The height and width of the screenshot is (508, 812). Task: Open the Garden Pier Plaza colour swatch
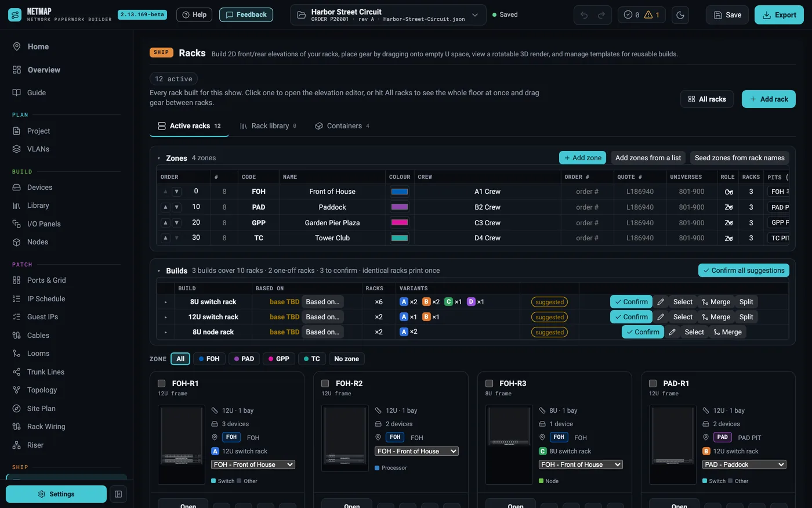tap(400, 222)
